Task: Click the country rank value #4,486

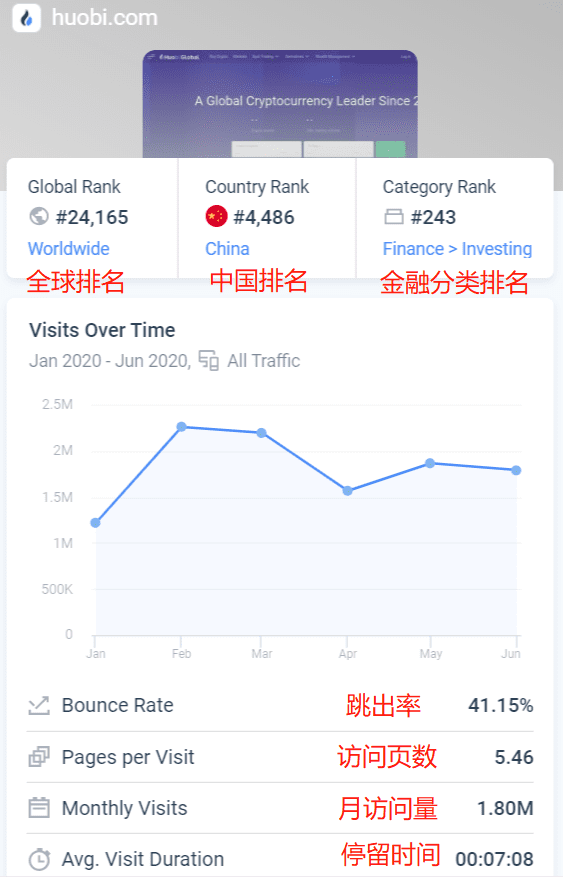Action: (x=264, y=217)
